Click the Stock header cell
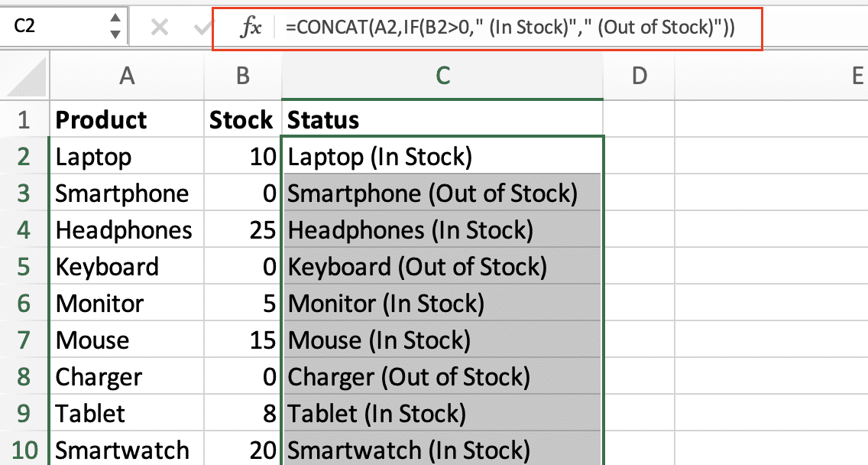The width and height of the screenshot is (868, 465). (x=242, y=120)
